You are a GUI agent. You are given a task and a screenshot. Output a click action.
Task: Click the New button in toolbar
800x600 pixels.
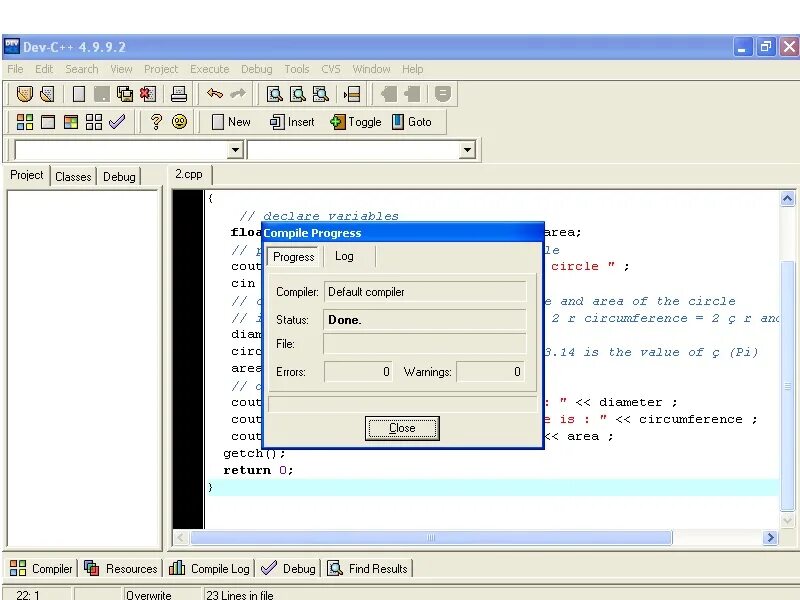pyautogui.click(x=231, y=122)
